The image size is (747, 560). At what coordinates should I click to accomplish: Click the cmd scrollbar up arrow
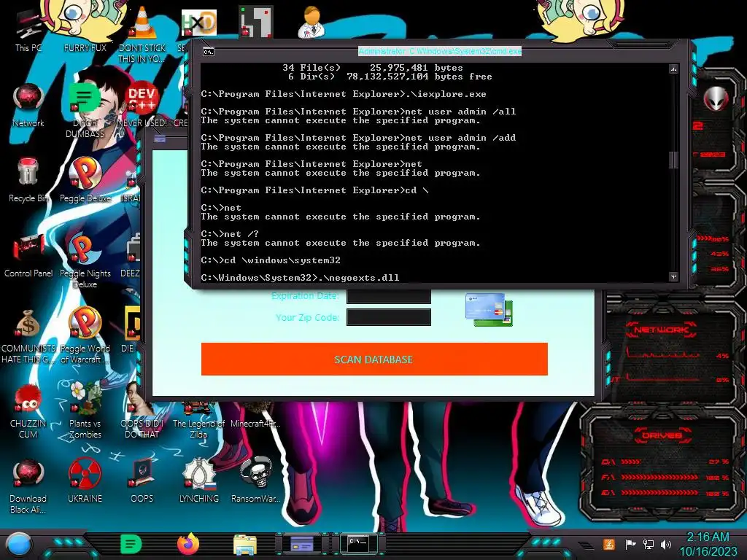(x=673, y=69)
